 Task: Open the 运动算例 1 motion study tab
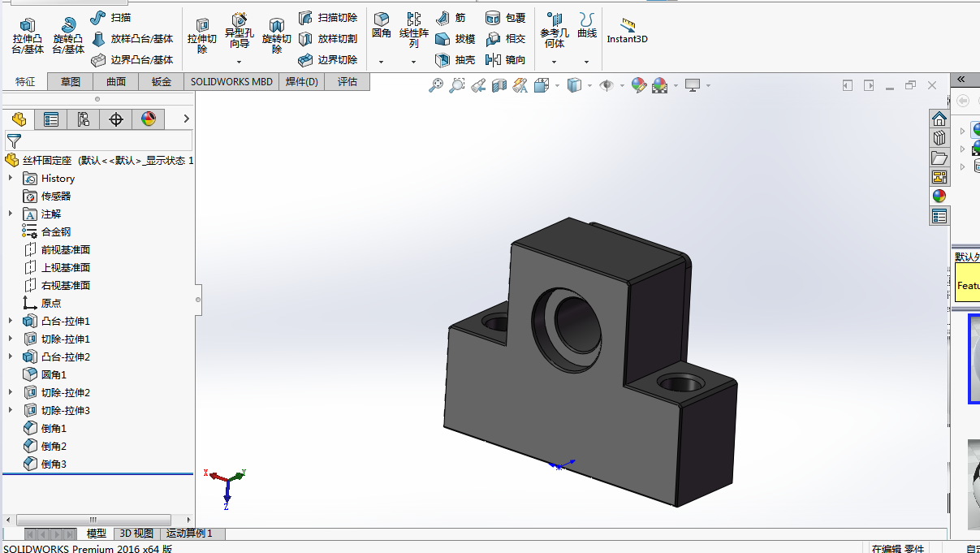[189, 534]
